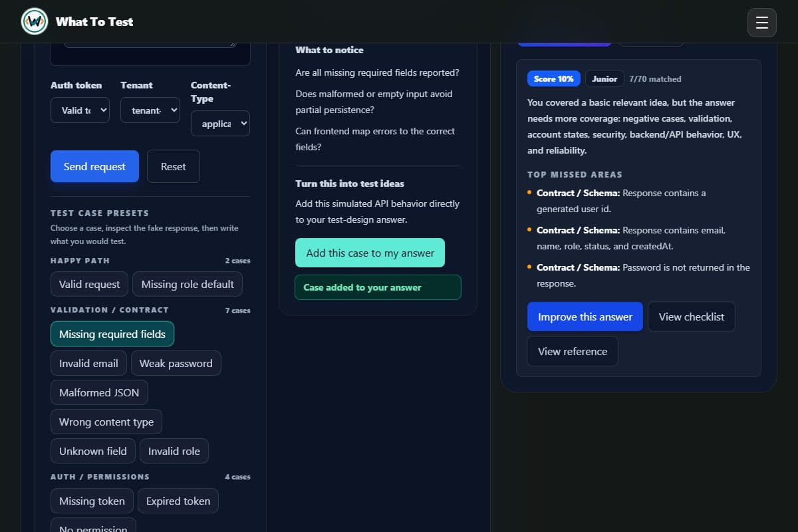Open the Content-Type dropdown
The width and height of the screenshot is (798, 532).
(220, 124)
